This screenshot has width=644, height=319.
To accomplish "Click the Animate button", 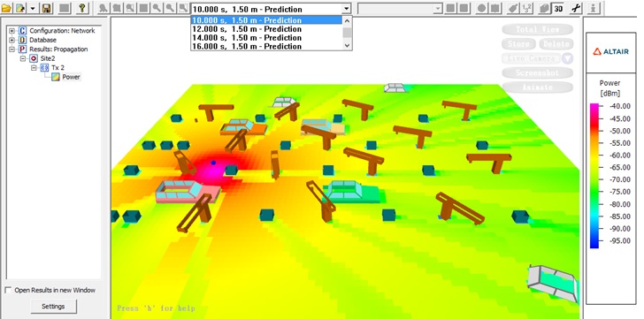I will (x=537, y=87).
